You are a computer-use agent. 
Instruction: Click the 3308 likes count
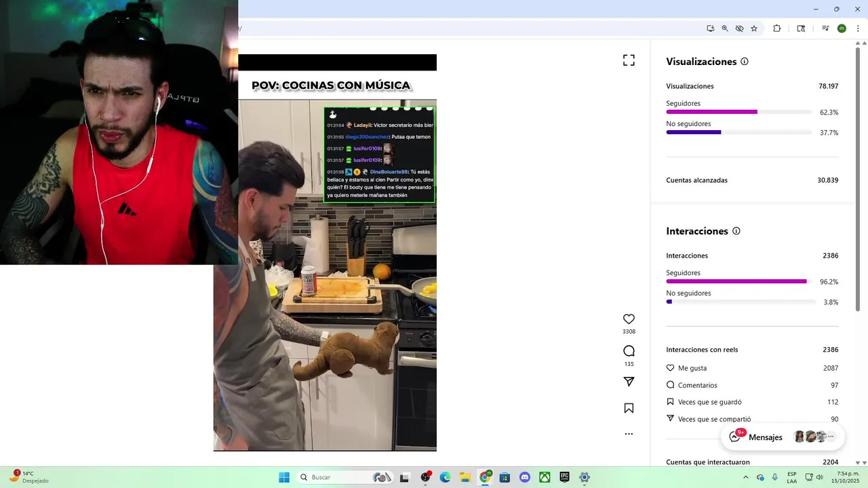click(x=629, y=331)
